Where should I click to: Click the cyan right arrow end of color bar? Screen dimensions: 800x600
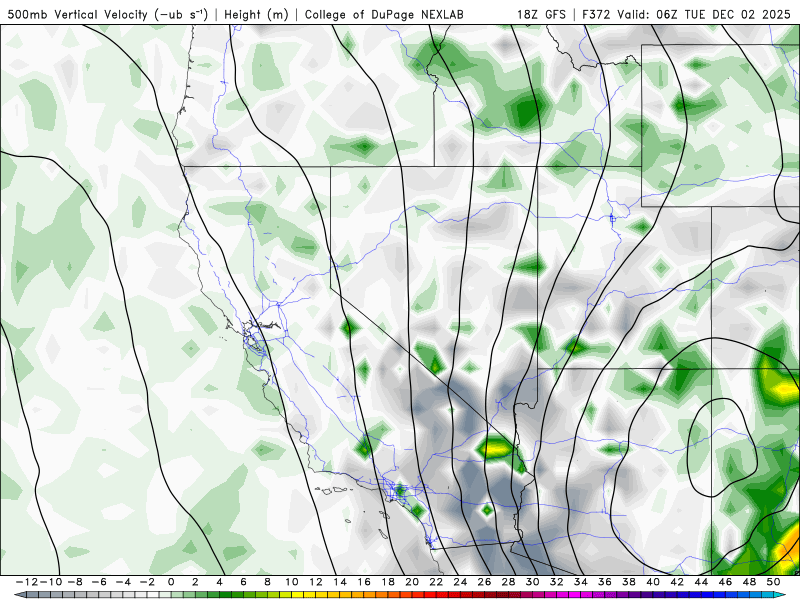[x=780, y=595]
